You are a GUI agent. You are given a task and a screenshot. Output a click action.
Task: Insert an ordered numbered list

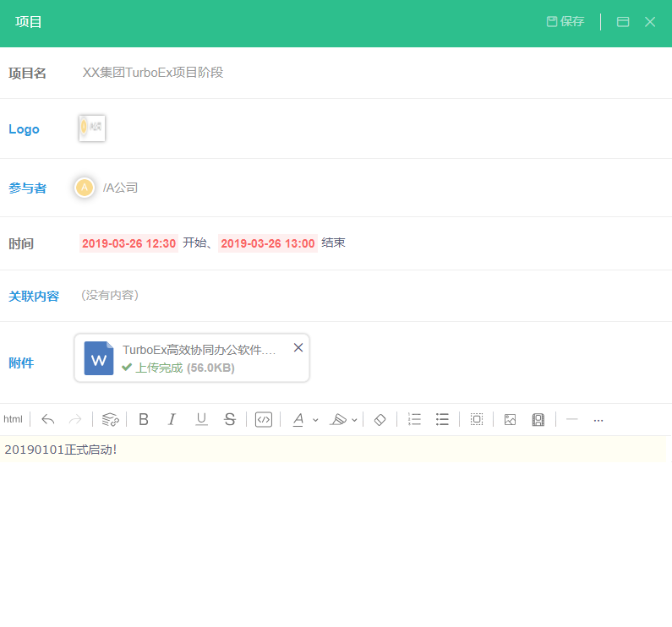(414, 419)
